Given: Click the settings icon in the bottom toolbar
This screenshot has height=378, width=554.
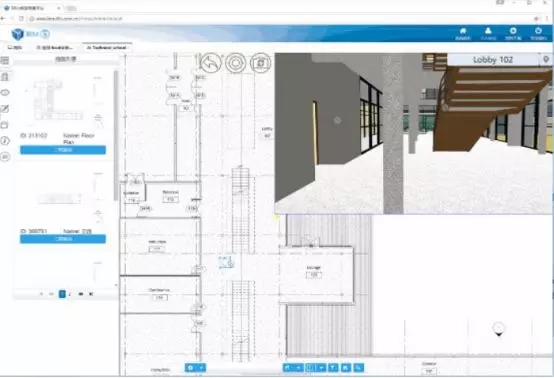Looking at the screenshot, I should (x=191, y=368).
